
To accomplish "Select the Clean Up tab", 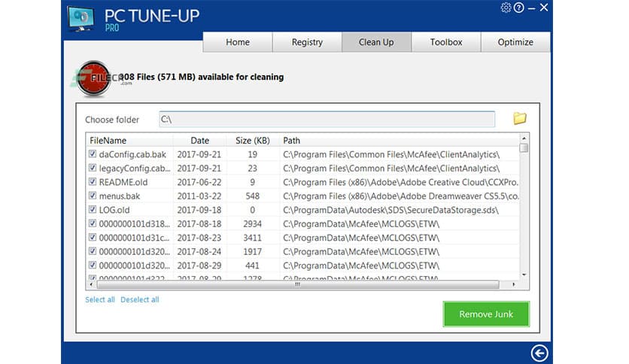I will (376, 42).
